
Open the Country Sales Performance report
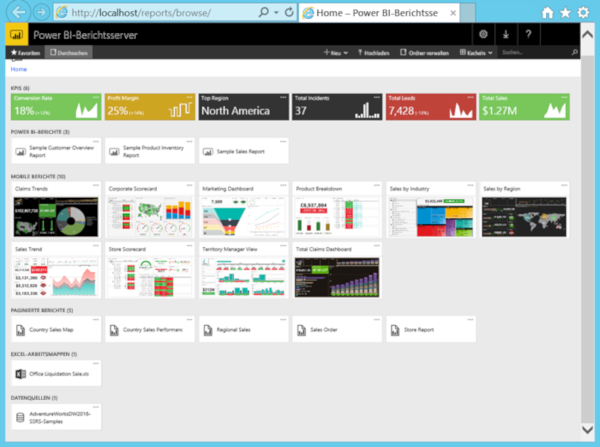[x=150, y=329]
